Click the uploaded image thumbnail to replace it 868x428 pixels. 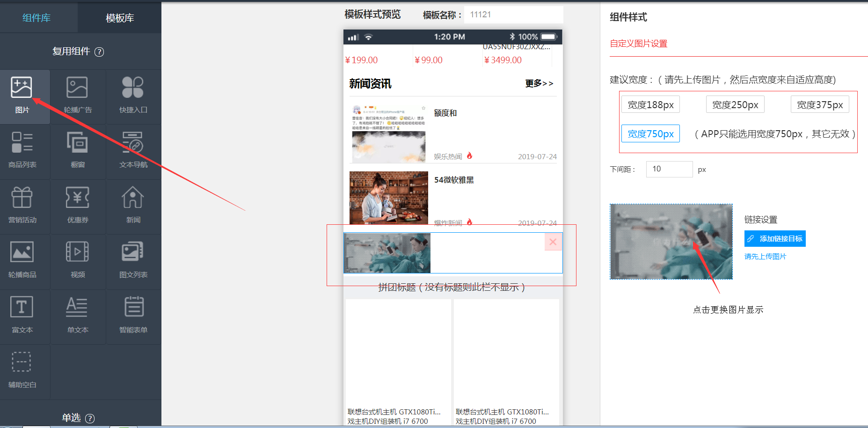tap(671, 242)
